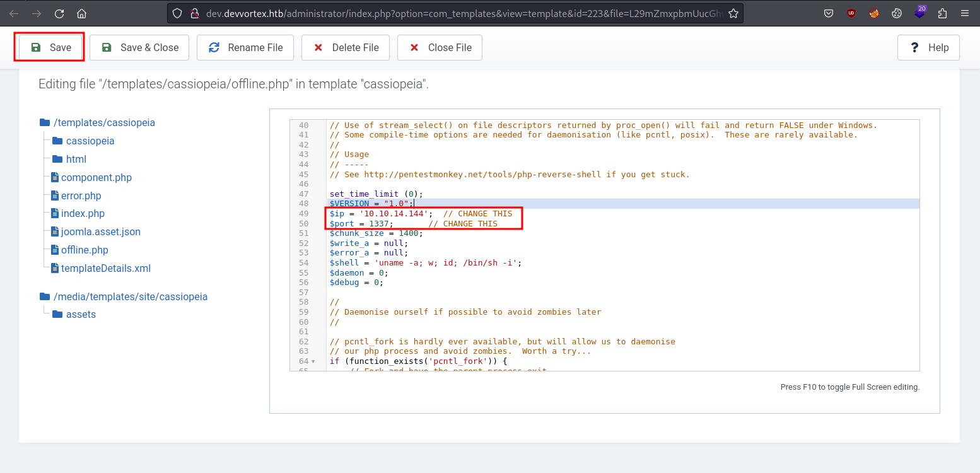Screen dimensions: 980x473
Task: Click the extension icon with 20 badge
Action: click(920, 12)
